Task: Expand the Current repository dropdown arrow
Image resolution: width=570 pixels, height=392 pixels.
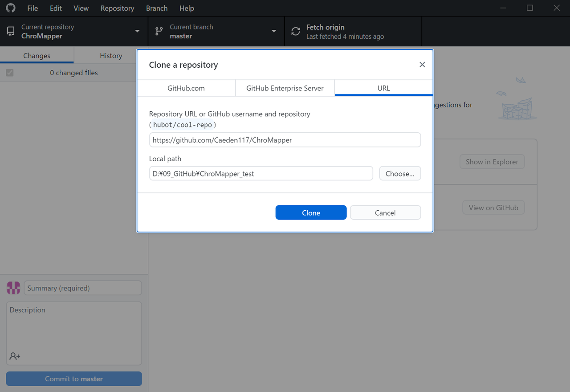Action: (x=137, y=32)
